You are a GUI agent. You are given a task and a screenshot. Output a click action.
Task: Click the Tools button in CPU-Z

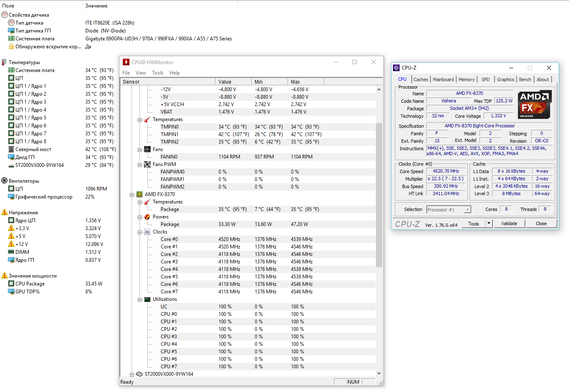click(x=474, y=223)
